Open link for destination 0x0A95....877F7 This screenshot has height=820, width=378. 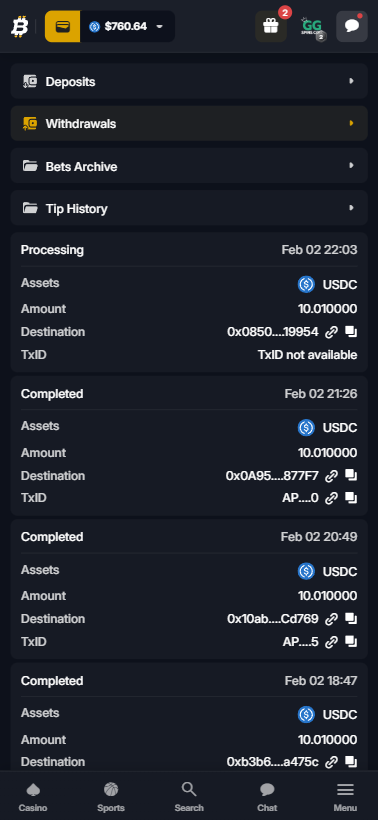pos(331,475)
